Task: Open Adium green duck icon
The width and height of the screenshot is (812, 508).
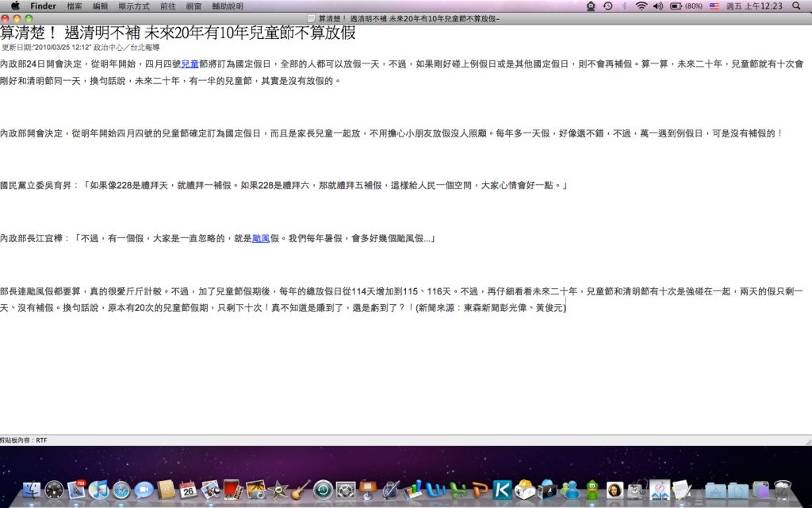Action: [x=592, y=490]
